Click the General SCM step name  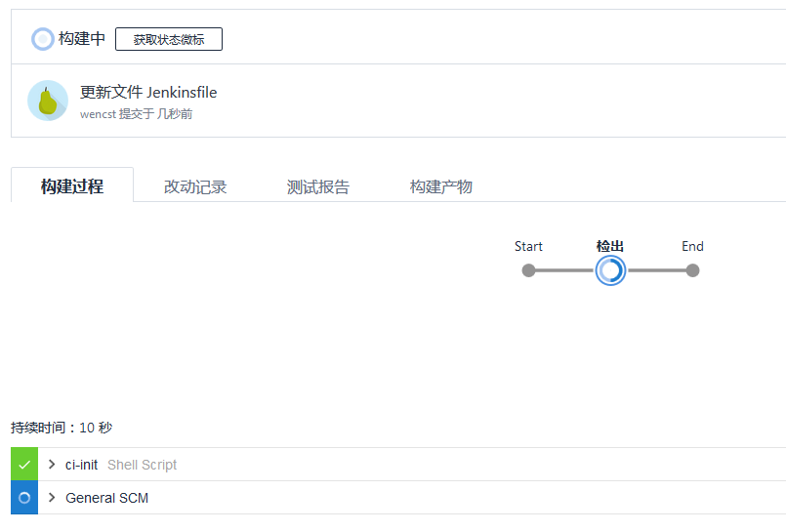coord(106,498)
